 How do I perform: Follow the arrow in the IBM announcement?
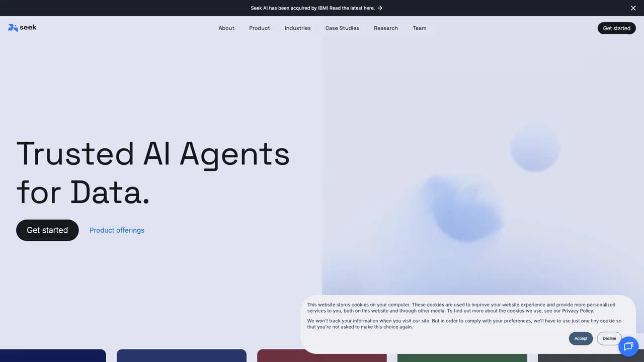tap(380, 8)
